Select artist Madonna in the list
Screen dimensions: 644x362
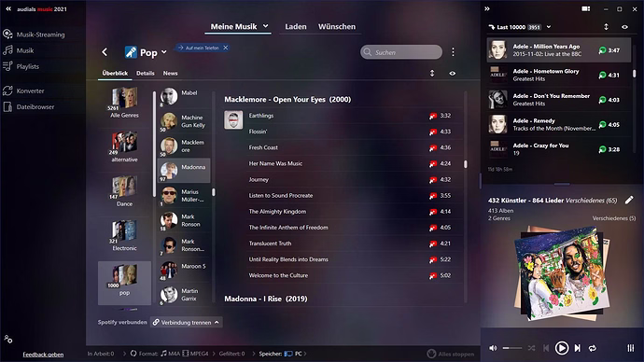[184, 171]
